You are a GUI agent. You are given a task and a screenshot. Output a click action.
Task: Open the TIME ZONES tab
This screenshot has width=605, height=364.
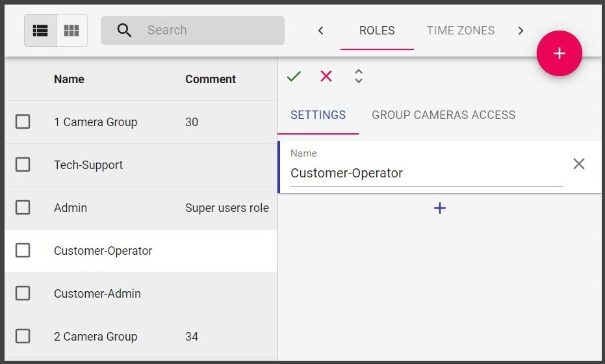[x=460, y=31]
